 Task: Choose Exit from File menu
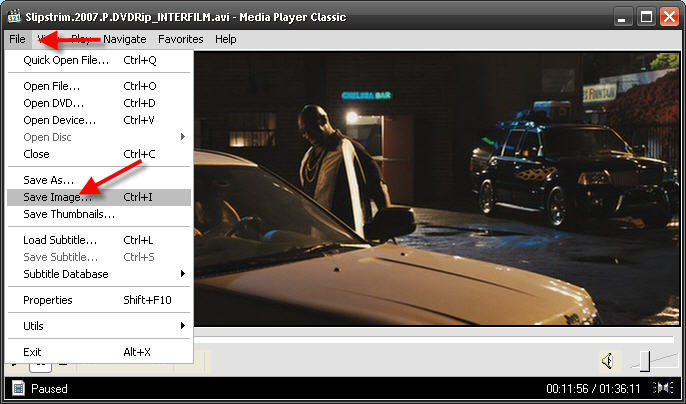tap(99, 351)
